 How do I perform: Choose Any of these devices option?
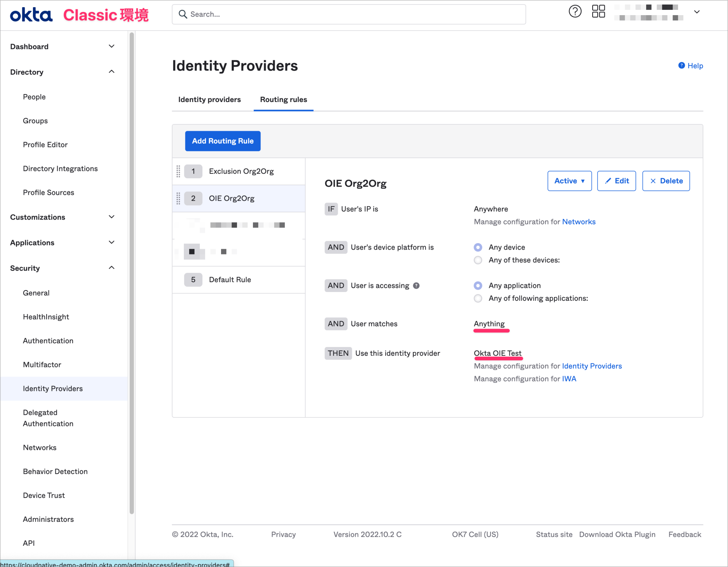pos(477,260)
